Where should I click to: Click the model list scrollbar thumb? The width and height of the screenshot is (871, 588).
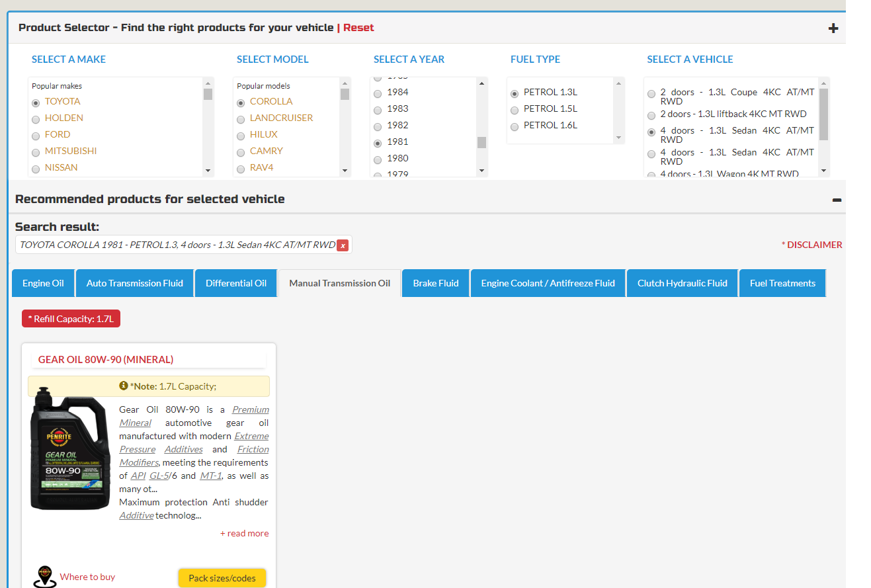click(345, 94)
